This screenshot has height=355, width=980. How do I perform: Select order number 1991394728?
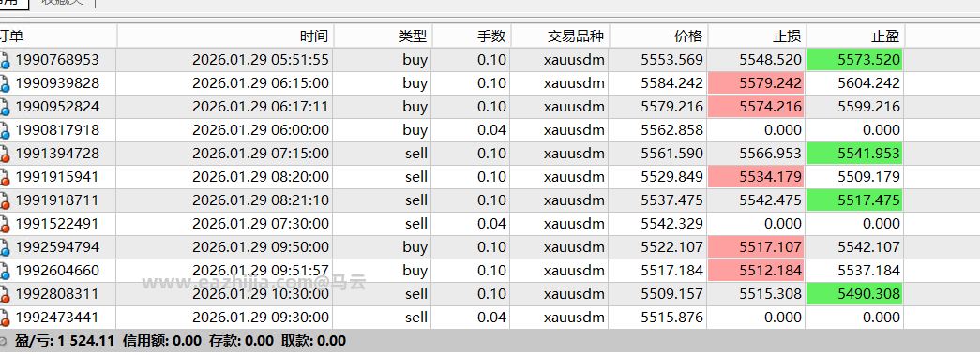coord(57,154)
